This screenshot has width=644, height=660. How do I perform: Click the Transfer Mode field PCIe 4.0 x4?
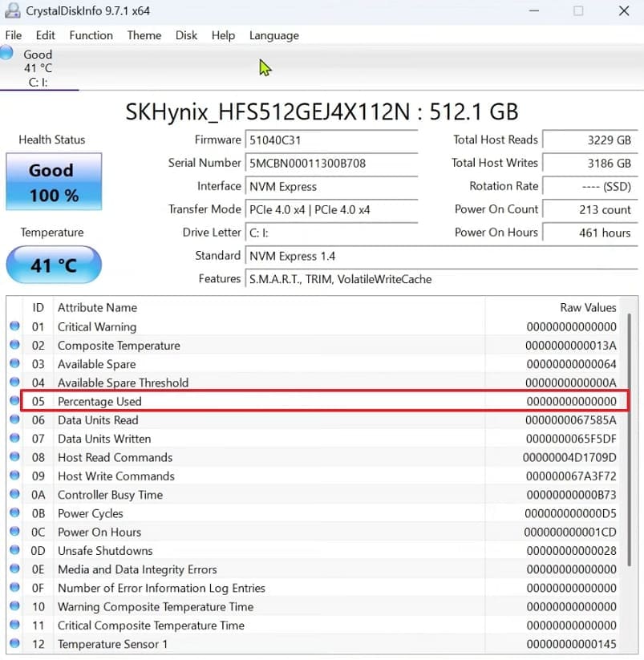(x=331, y=209)
